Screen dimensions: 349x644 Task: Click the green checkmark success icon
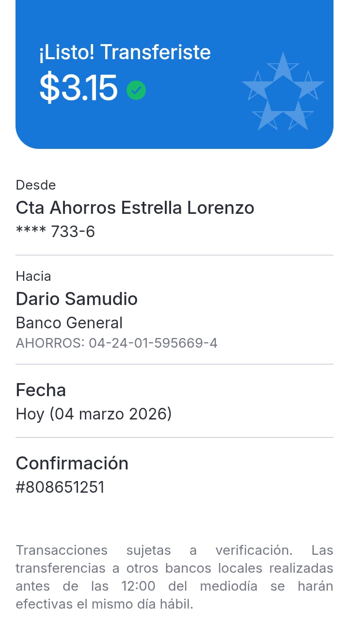(136, 90)
